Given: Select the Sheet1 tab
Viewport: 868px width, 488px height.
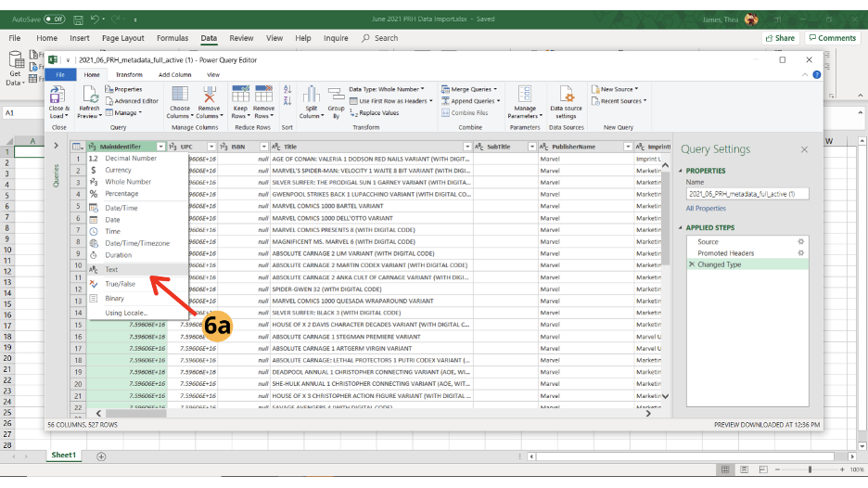Looking at the screenshot, I should 64,456.
